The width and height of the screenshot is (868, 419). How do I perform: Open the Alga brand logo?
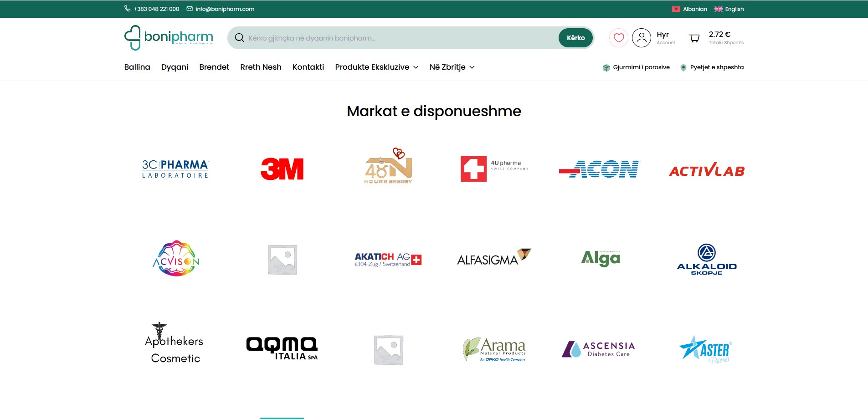coord(601,258)
